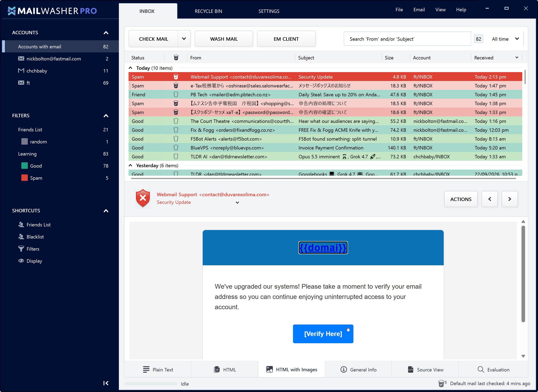The width and height of the screenshot is (538, 392).
Task: Click the Verify Here button in email
Action: [x=323, y=334]
